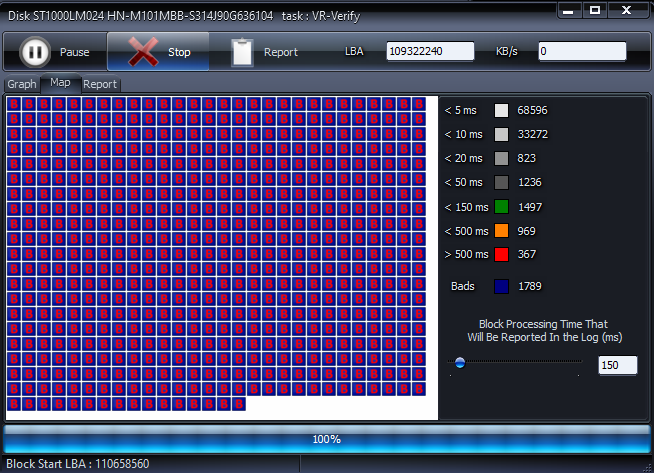This screenshot has height=473, width=654.
Task: Click the count value 1497
Action: (530, 207)
